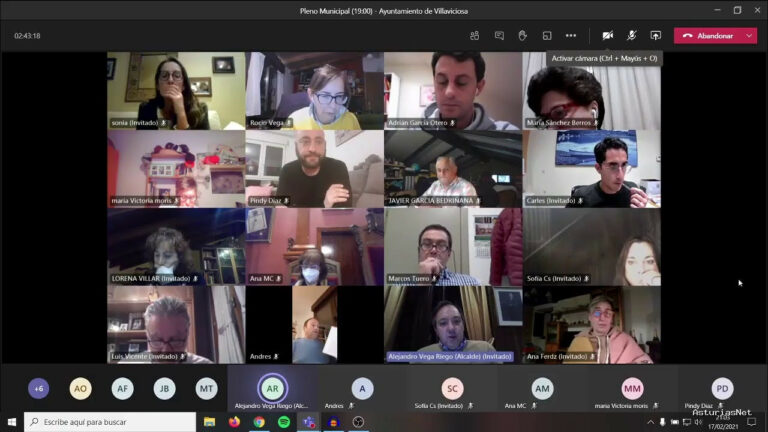Open Chrome from the taskbar
768x432 pixels.
coord(259,422)
